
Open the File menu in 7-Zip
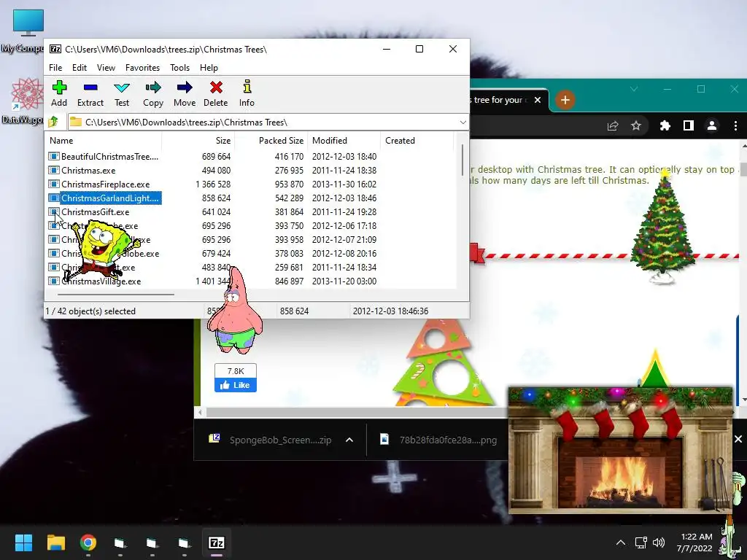tap(55, 68)
